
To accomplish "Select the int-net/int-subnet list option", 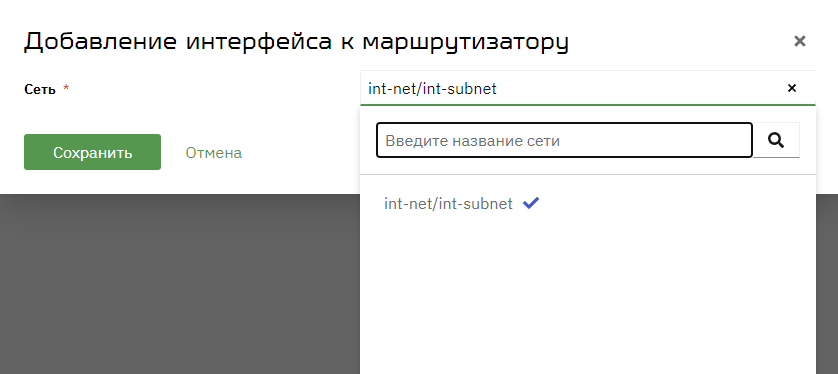I will coord(588,204).
